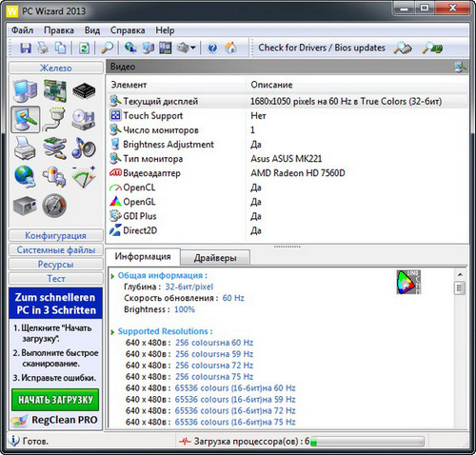Select the Mainboard circuit board icon
Viewport: 476px width, 455px height.
[54, 90]
